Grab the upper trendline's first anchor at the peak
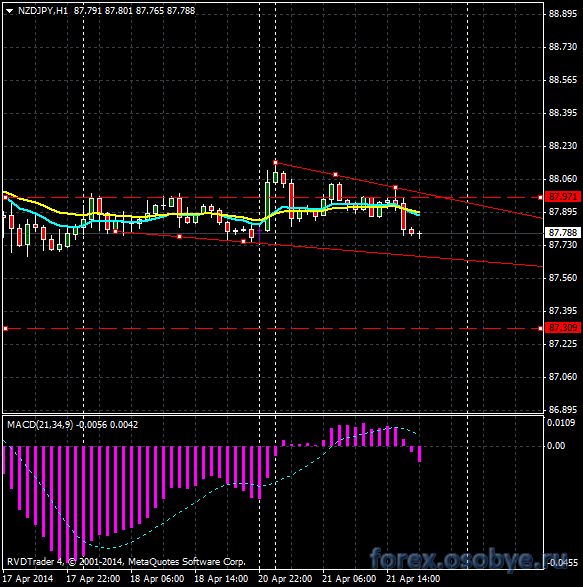This screenshot has width=583, height=587. tap(276, 162)
